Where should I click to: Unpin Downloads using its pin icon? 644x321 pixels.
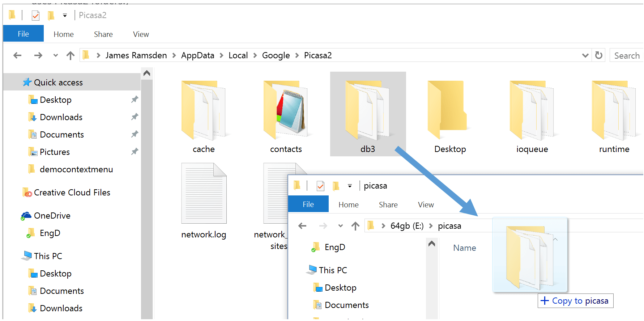click(135, 117)
